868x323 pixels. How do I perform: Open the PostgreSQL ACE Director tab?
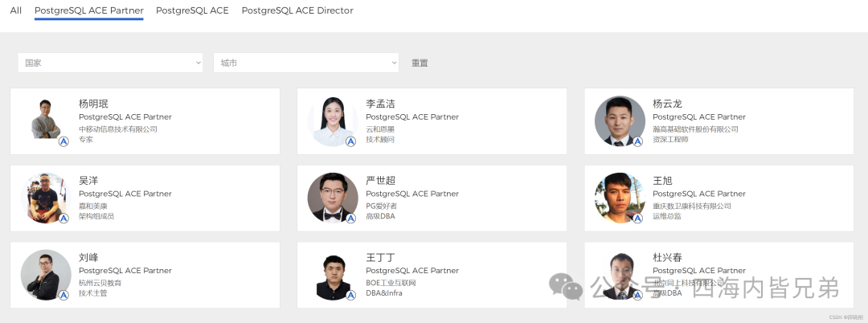pos(297,10)
